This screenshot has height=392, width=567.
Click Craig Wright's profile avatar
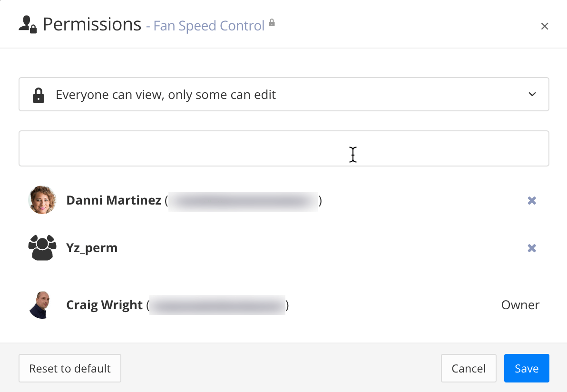42,305
